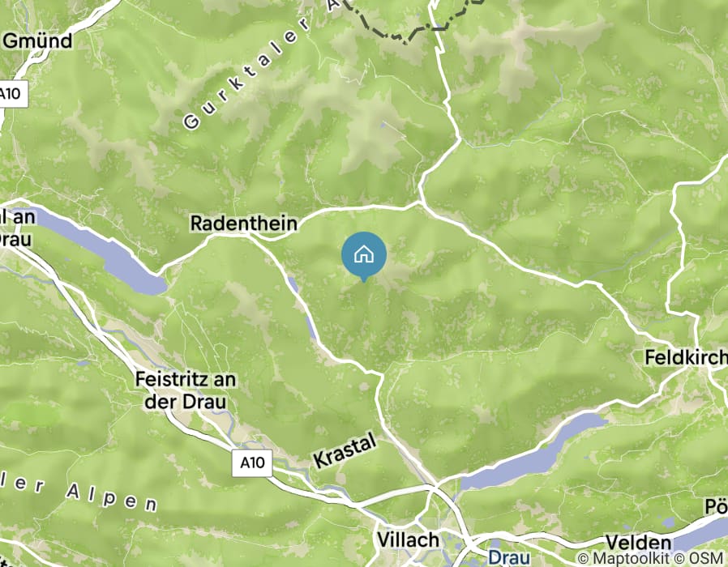Viewport: 728px width, 567px height.
Task: Click the Alpen mountain range label
Action: click(x=111, y=497)
